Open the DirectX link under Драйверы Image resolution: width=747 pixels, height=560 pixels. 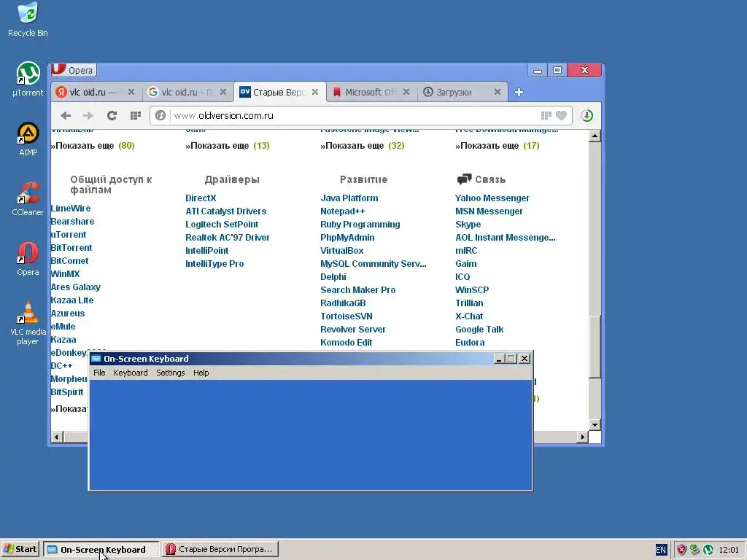(201, 198)
